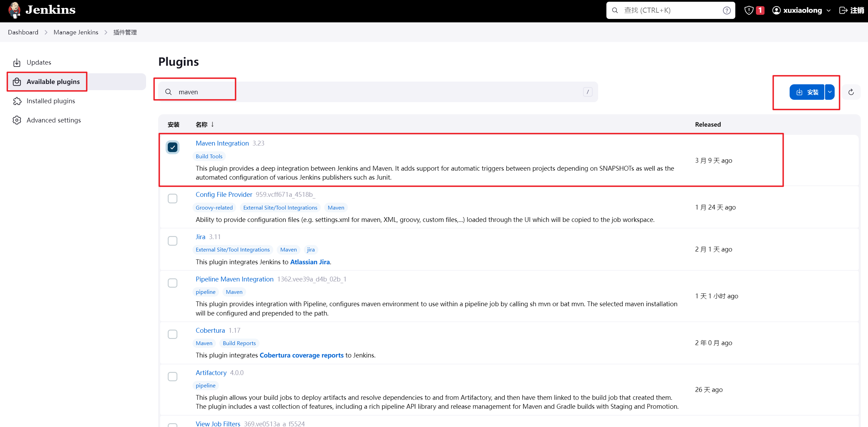868x427 pixels.
Task: Click External Site/Tool Integrations tag under Jira
Action: tap(233, 249)
